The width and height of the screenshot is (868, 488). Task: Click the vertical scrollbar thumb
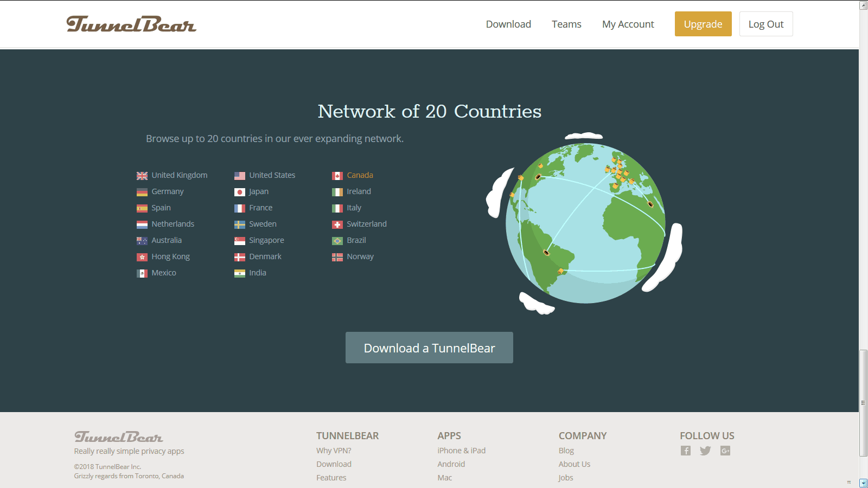(864, 403)
